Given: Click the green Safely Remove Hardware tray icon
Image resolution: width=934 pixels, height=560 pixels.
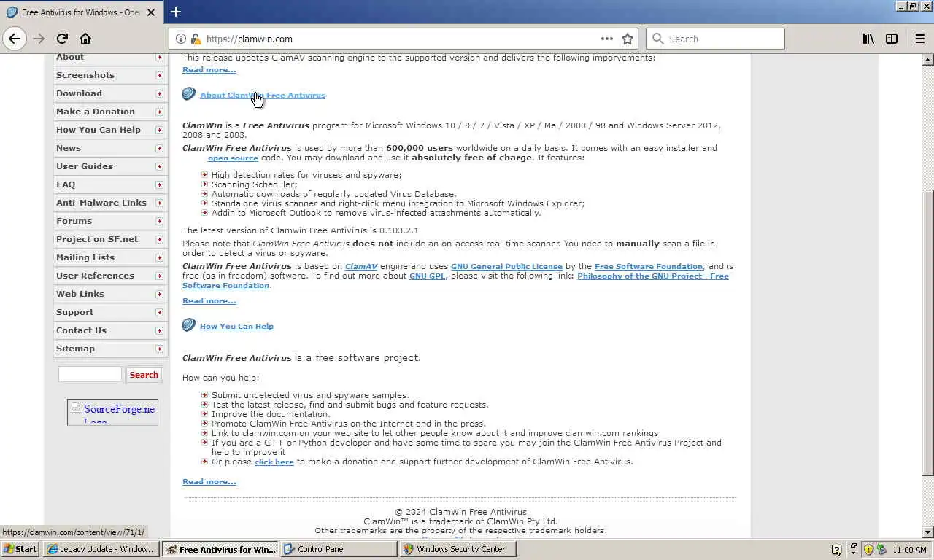Looking at the screenshot, I should [881, 550].
